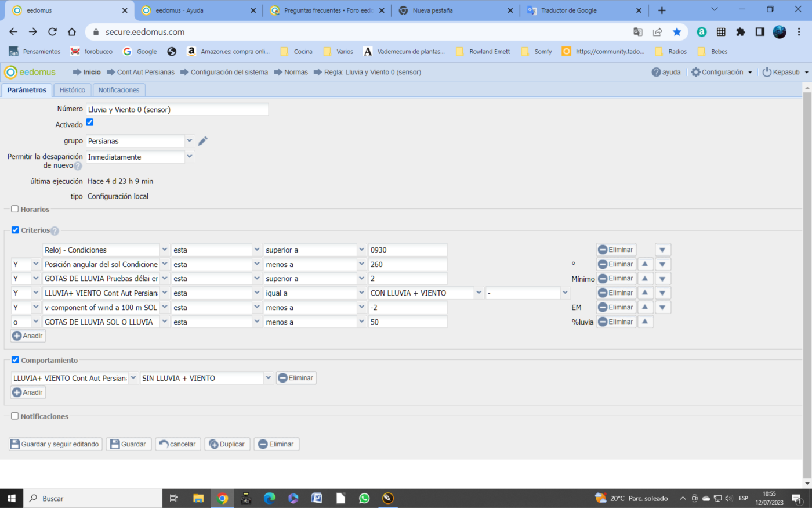Open the Configuración dropdown menu in the header

(x=722, y=72)
